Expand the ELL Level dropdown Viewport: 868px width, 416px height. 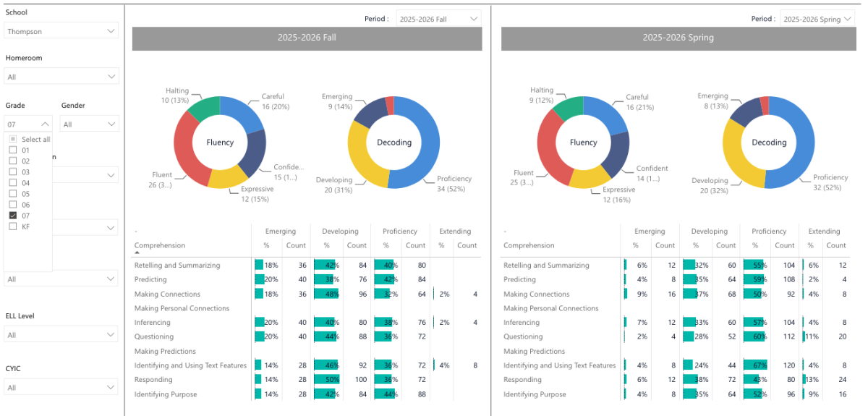[x=61, y=335]
